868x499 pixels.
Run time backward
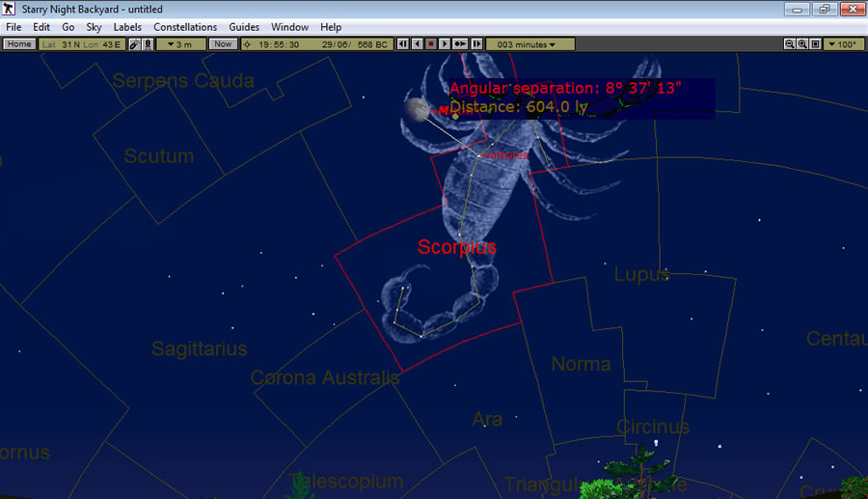tap(418, 44)
